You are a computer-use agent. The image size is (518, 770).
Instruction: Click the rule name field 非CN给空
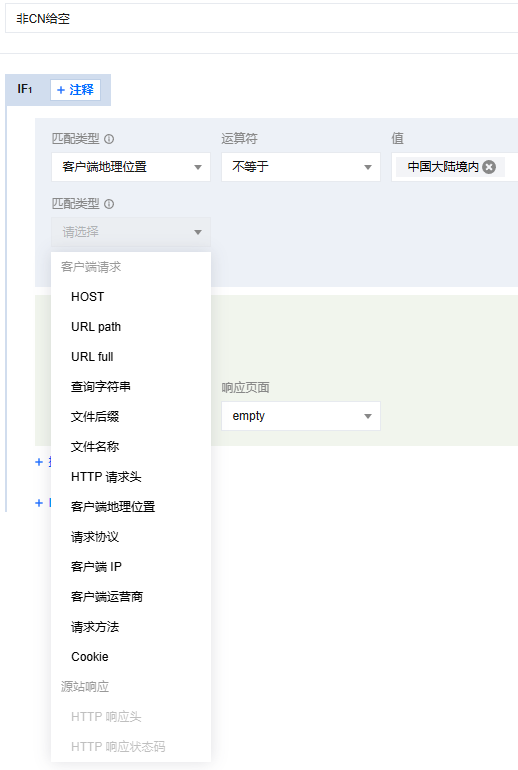[x=261, y=19]
